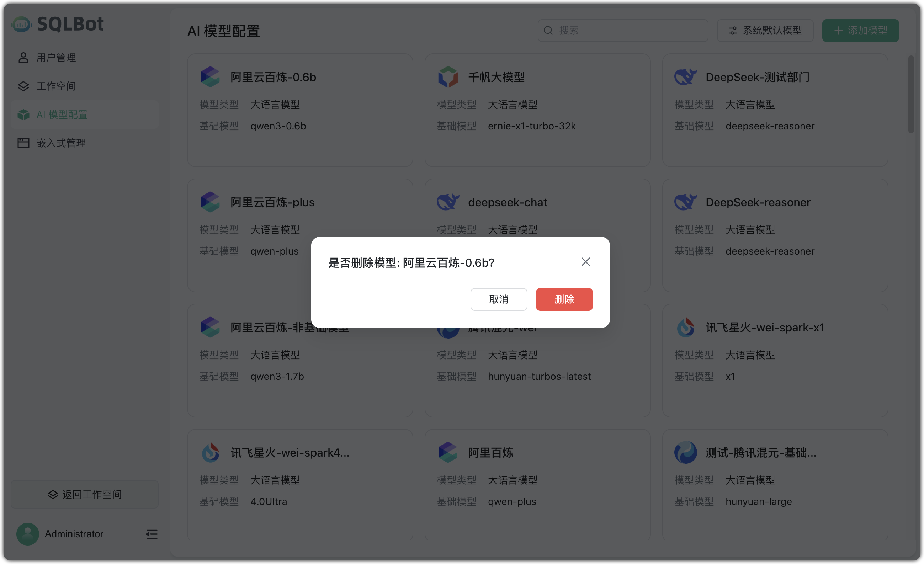Click 返回工作空间 at the bottom
924x564 pixels.
(84, 494)
